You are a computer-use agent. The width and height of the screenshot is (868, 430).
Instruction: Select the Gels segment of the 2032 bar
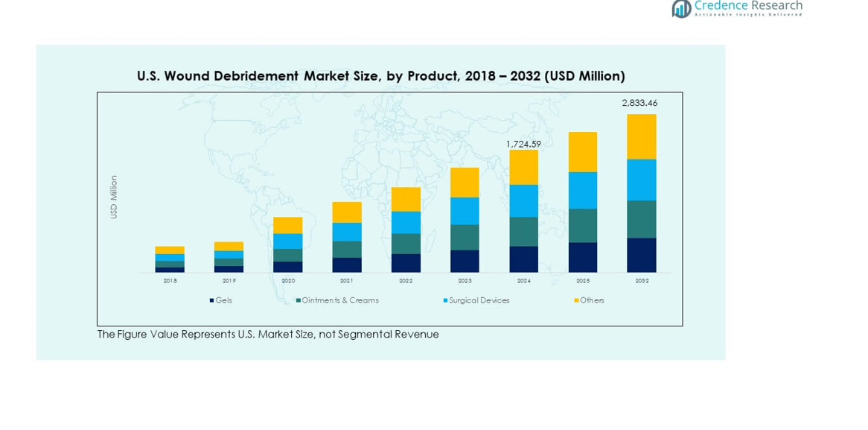[x=641, y=255]
